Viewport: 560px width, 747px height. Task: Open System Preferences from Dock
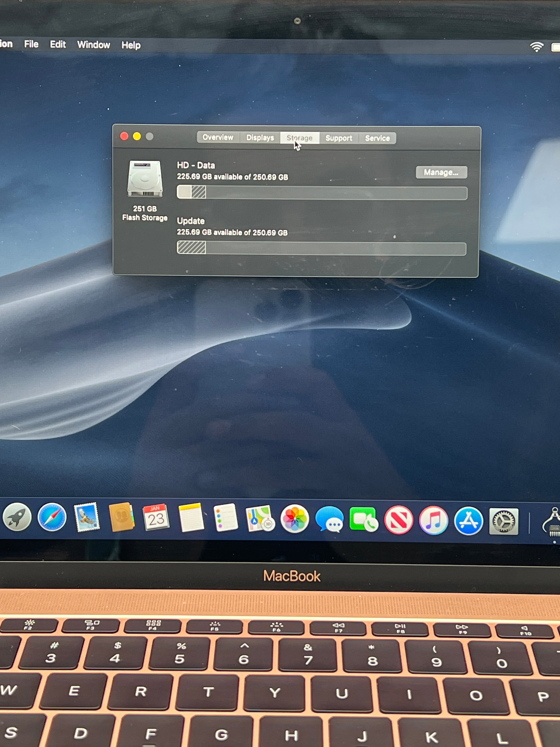coord(504,521)
